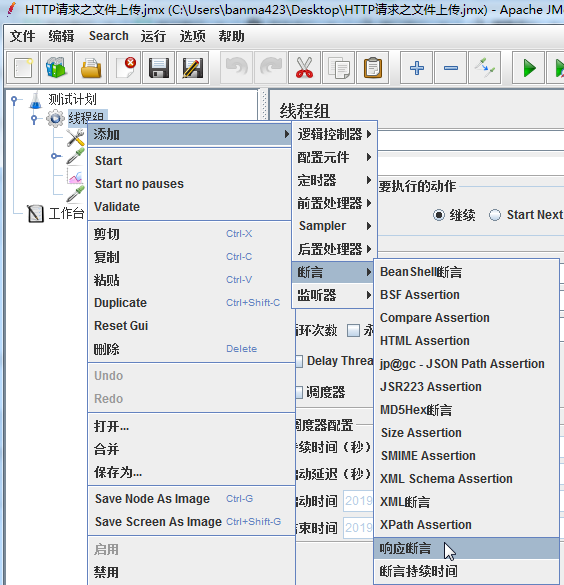Click the Close test plan icon
This screenshot has height=585, width=564.
click(x=125, y=68)
